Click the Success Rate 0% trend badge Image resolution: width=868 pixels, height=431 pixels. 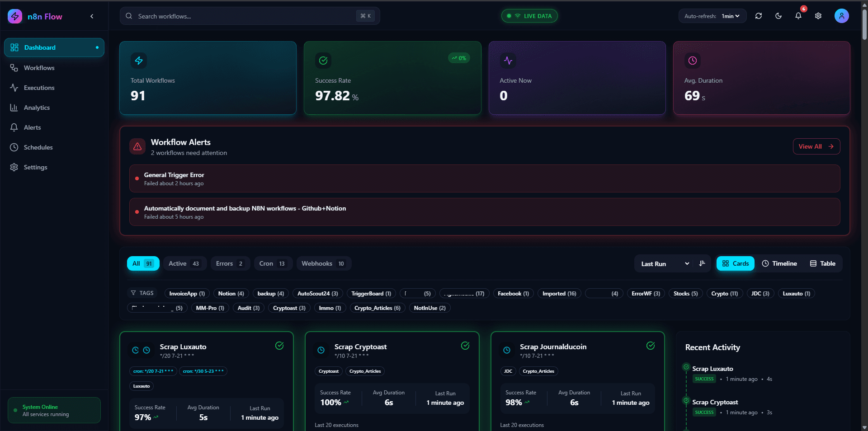[x=458, y=58]
